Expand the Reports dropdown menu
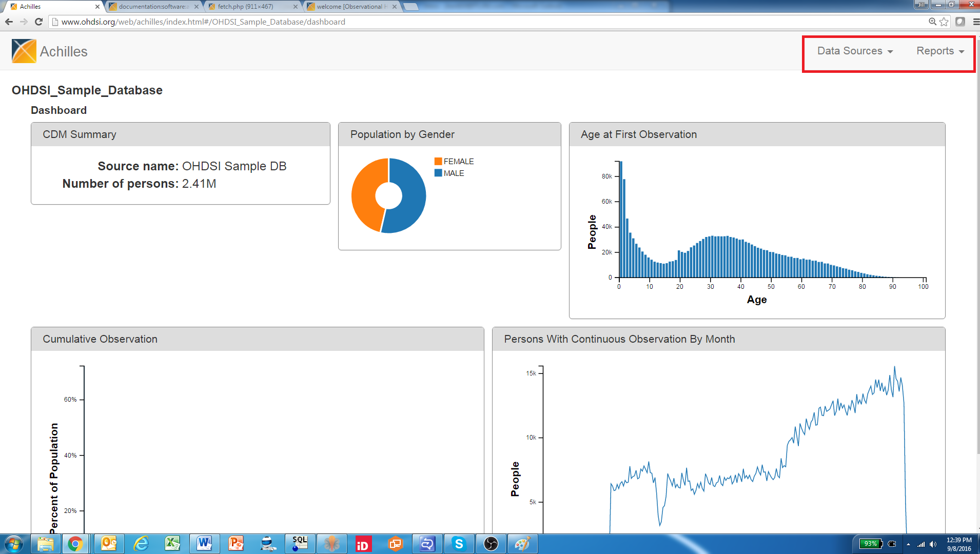Image resolution: width=980 pixels, height=554 pixels. click(x=940, y=51)
